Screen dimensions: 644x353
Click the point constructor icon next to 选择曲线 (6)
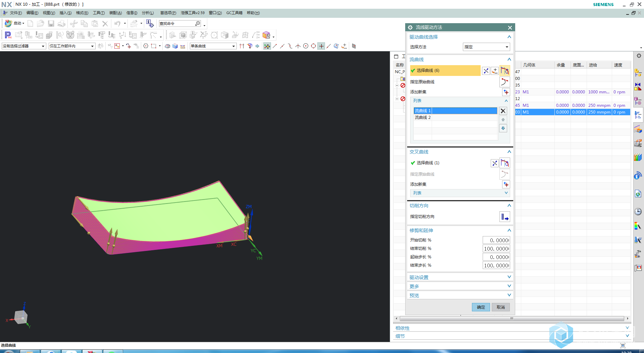[495, 71]
